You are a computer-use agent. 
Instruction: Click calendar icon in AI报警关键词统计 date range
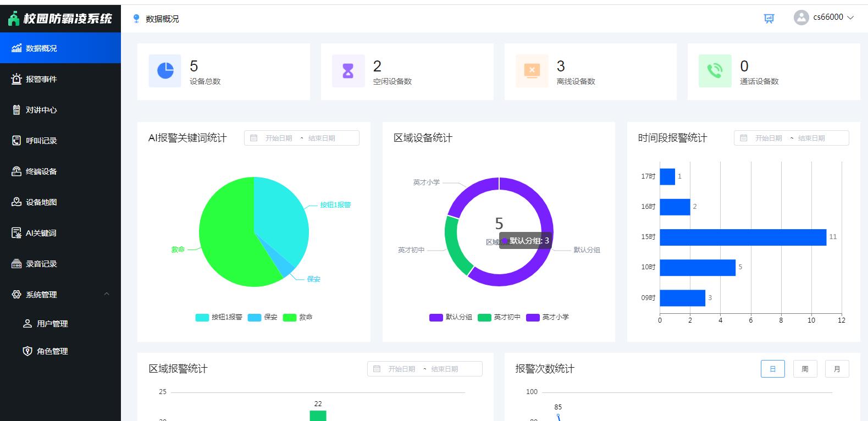pos(254,138)
